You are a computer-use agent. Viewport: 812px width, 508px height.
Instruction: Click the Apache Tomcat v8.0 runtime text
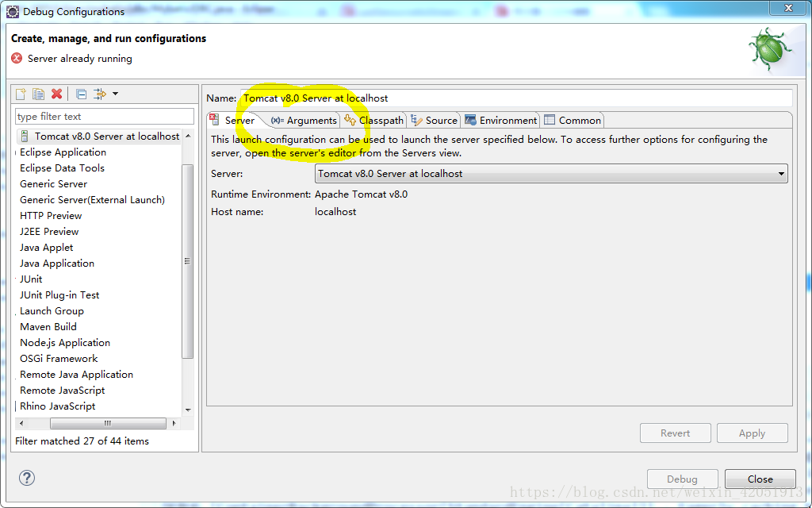[361, 194]
